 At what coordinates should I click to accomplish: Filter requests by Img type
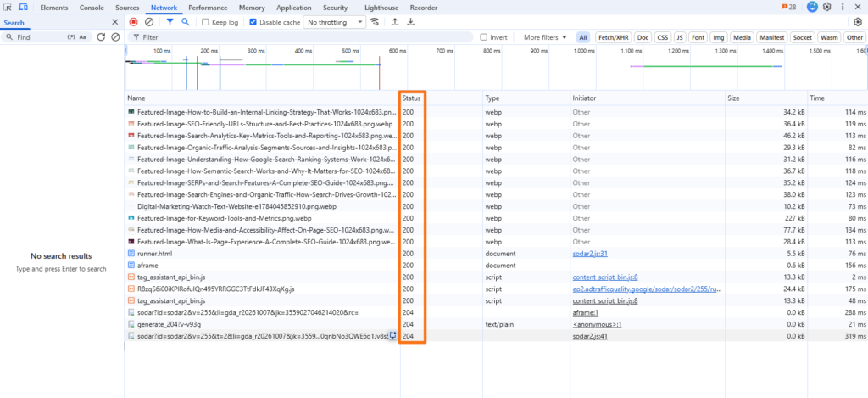point(719,37)
